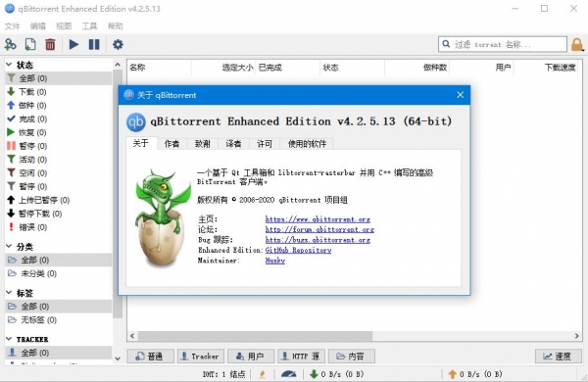588x382 pixels.
Task: Sort by the 下载速度 column header
Action: (x=546, y=68)
